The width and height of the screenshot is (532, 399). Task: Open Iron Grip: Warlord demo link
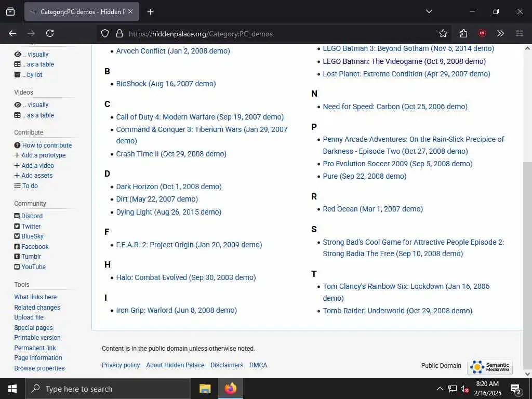pos(177,311)
